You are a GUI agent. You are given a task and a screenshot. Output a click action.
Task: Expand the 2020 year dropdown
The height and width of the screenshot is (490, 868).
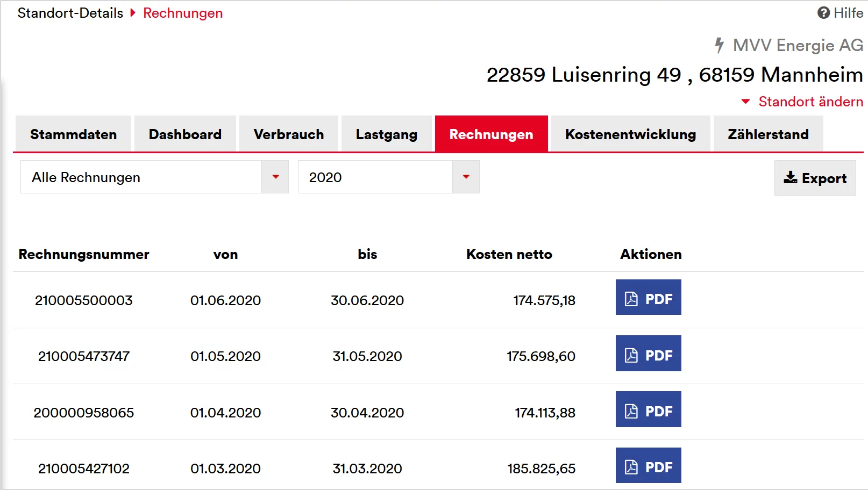(466, 177)
